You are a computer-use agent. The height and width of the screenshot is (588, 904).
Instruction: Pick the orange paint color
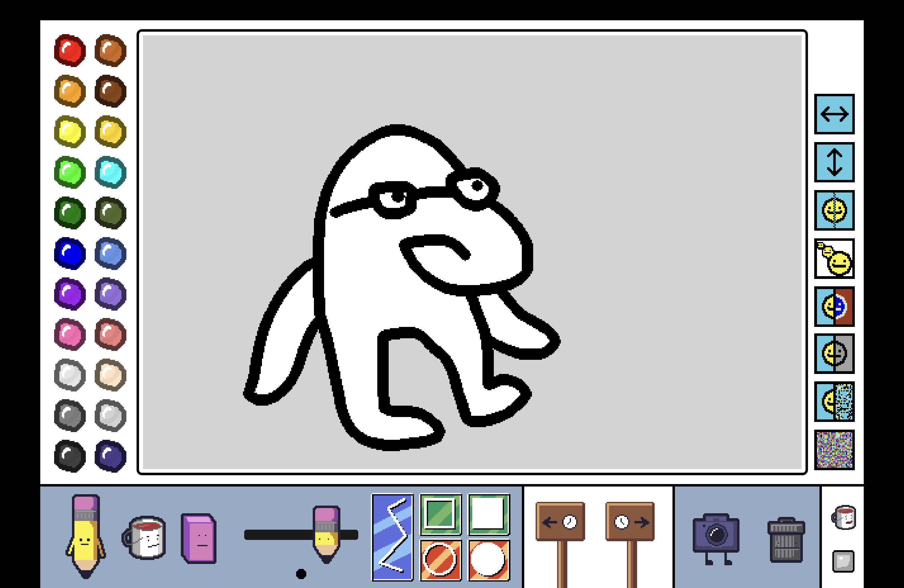pos(70,91)
